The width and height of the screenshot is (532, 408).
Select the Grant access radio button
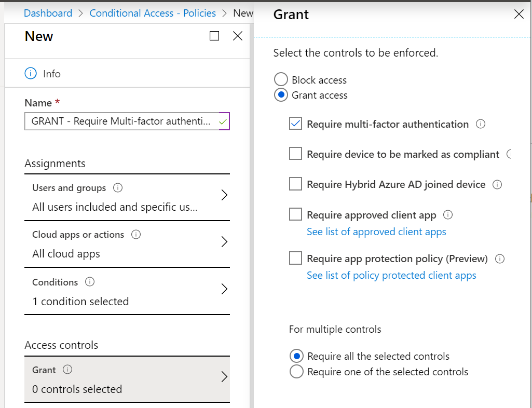pyautogui.click(x=281, y=94)
